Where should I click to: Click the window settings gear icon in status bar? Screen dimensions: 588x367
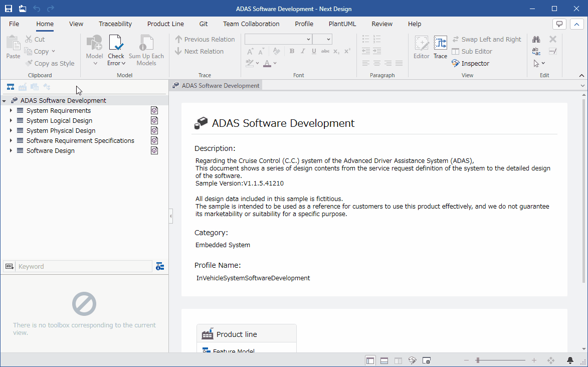[x=427, y=360]
